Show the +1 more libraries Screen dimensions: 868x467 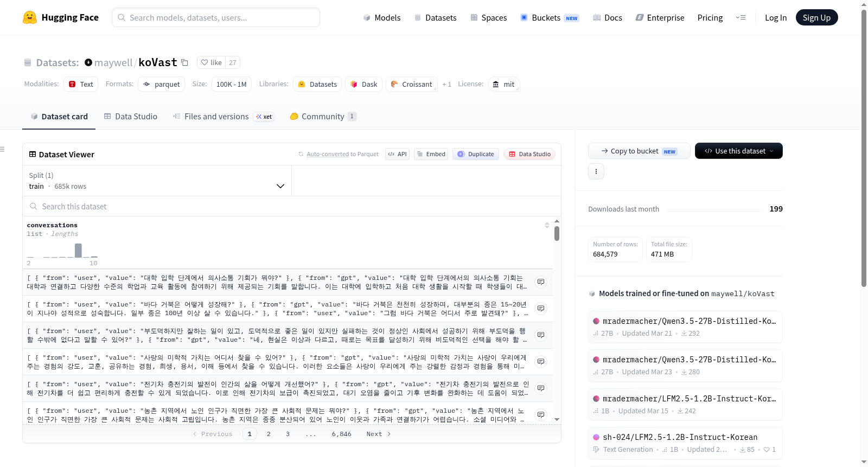446,84
